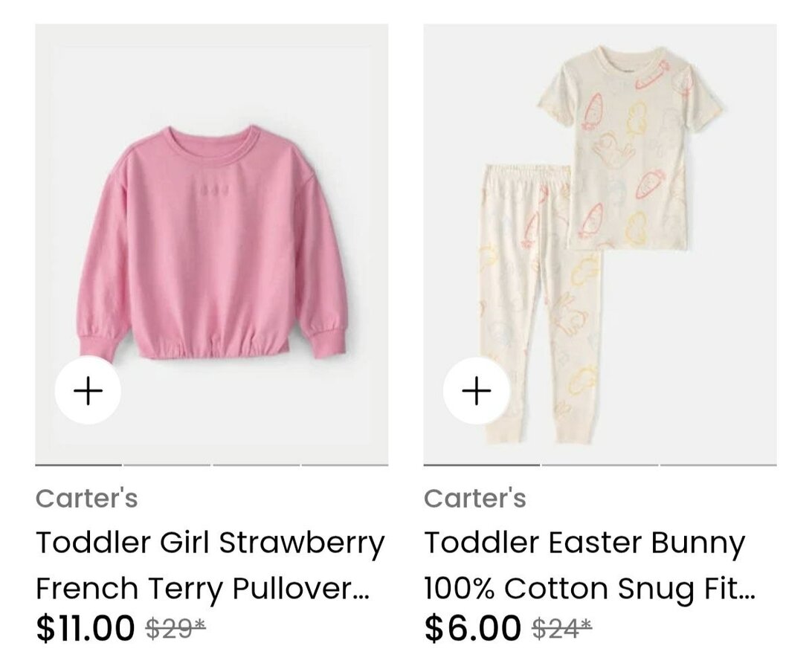
Task: Open Carter's brand link above the pajamas title
Action: [x=475, y=498]
